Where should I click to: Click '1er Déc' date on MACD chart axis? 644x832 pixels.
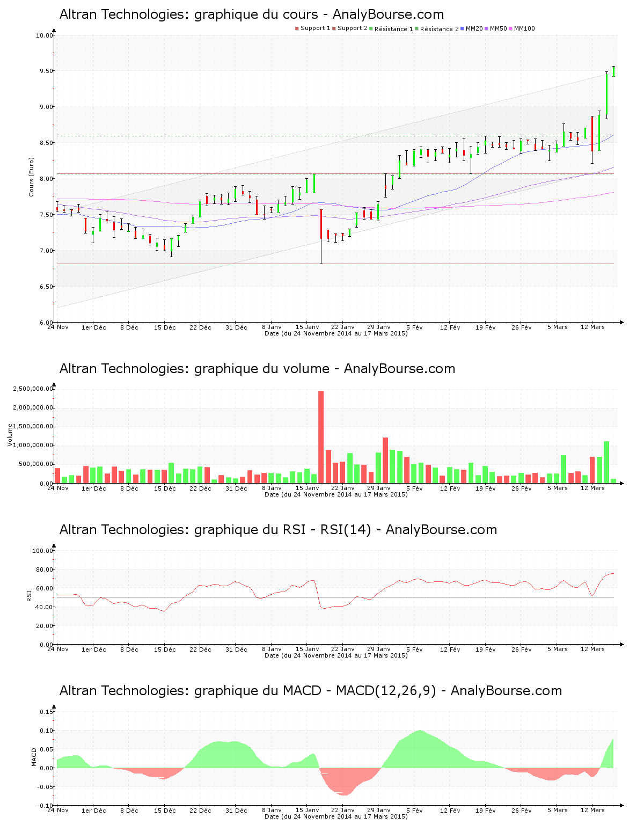point(94,811)
